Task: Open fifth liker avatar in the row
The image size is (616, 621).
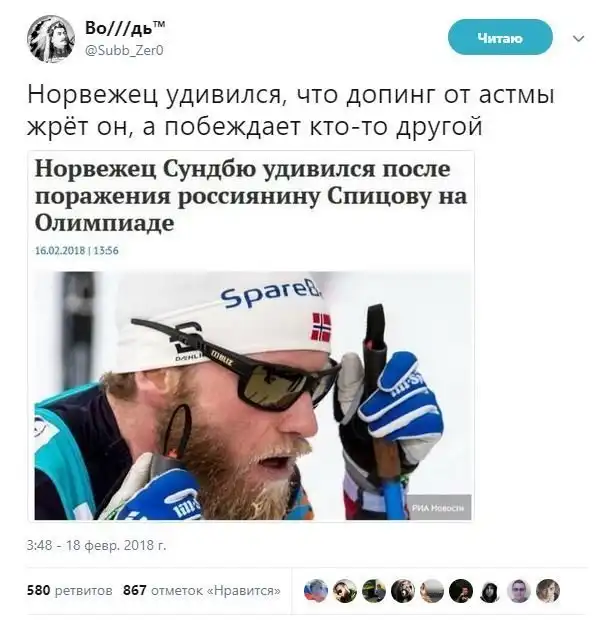Action: coord(432,591)
